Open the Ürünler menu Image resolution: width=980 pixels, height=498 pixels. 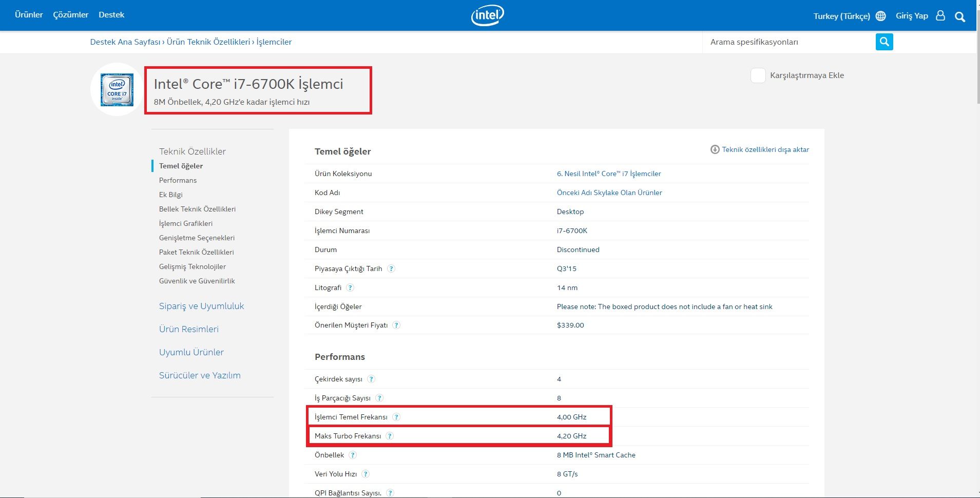pos(29,15)
